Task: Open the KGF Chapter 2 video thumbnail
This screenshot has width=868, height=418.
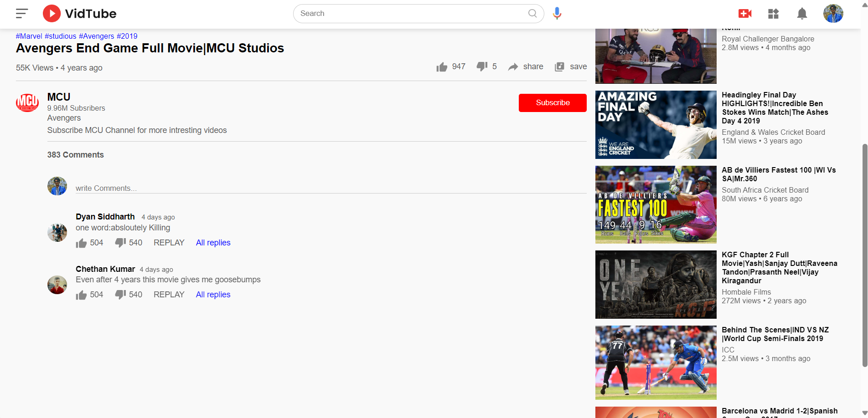Action: (x=656, y=285)
